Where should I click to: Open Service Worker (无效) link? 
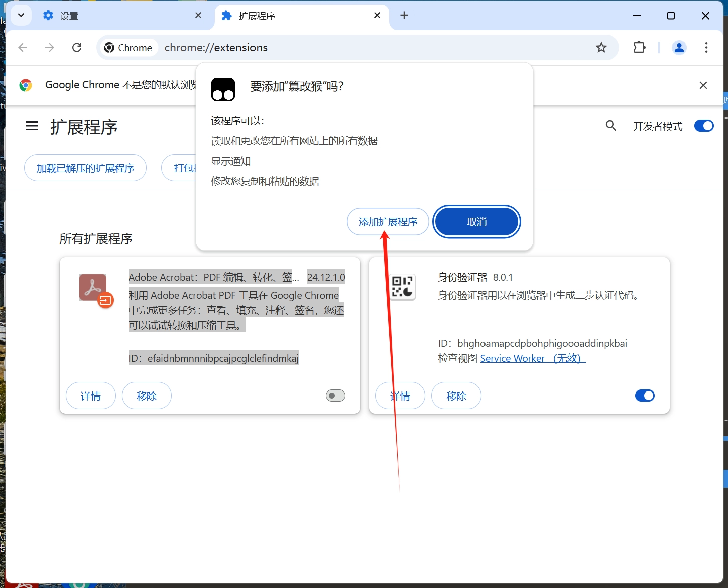(533, 358)
